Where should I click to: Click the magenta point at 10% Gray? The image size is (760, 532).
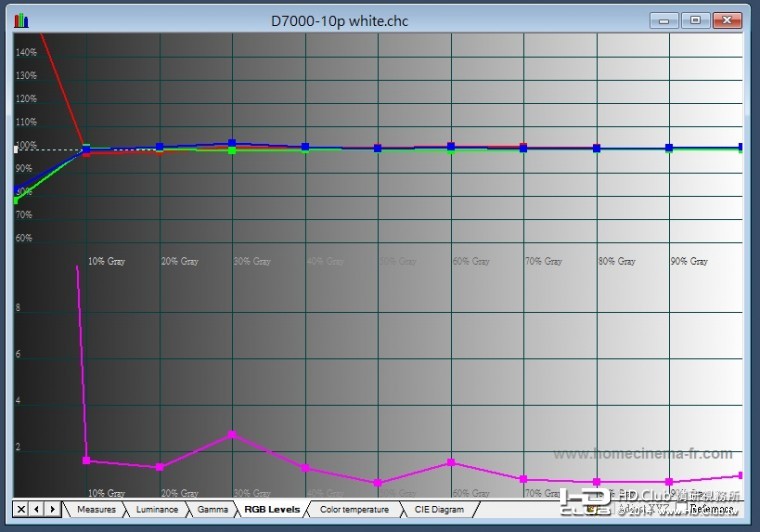[87, 460]
